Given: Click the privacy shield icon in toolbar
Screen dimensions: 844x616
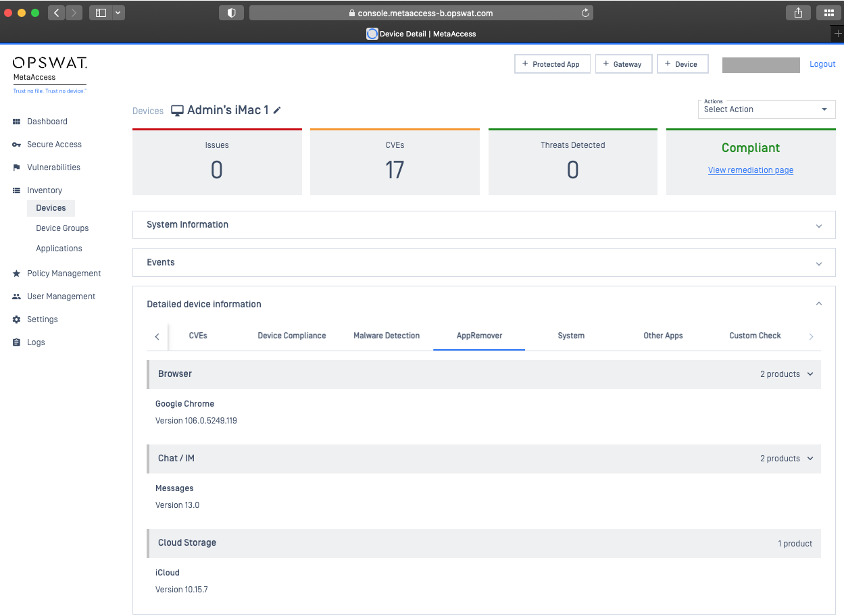Looking at the screenshot, I should pyautogui.click(x=231, y=13).
